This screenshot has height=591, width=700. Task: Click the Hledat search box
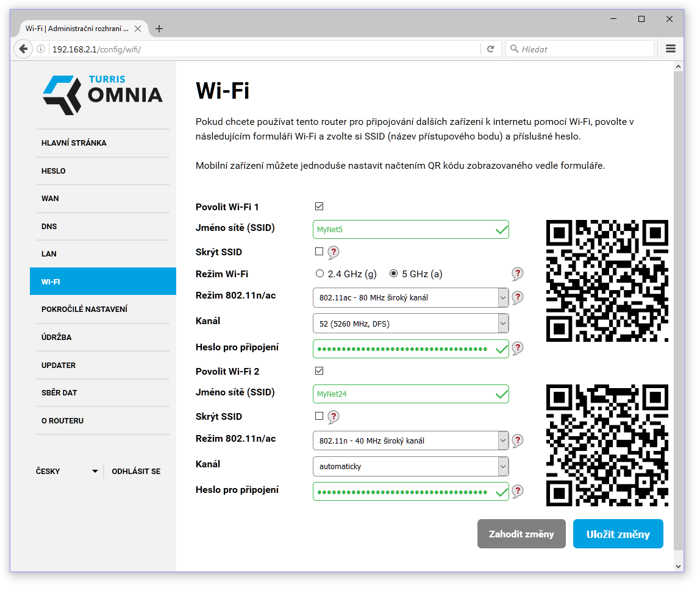[x=580, y=49]
